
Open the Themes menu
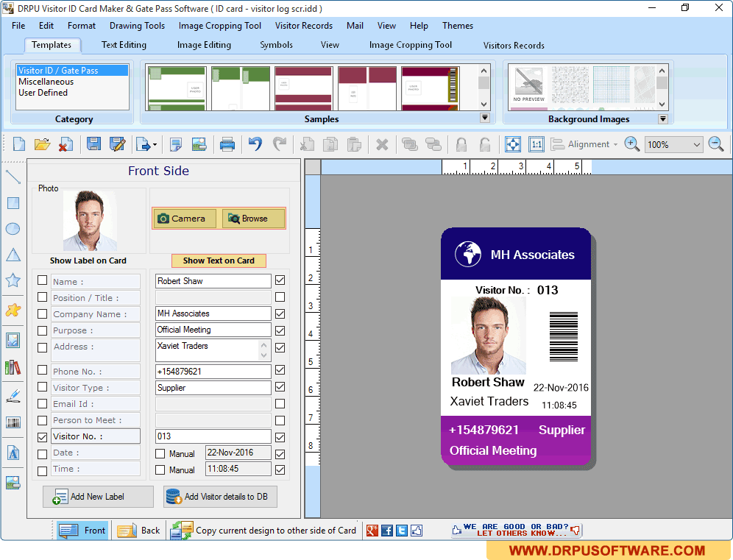pos(458,26)
